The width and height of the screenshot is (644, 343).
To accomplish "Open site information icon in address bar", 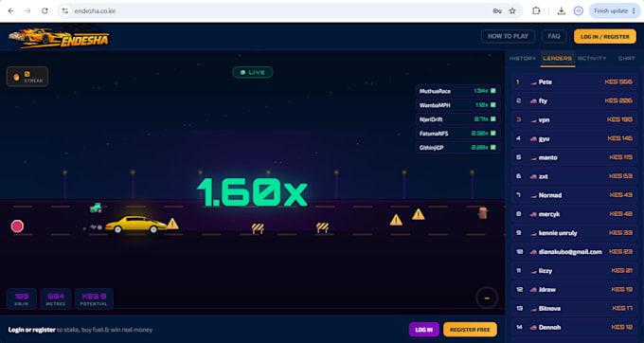I will tap(65, 11).
